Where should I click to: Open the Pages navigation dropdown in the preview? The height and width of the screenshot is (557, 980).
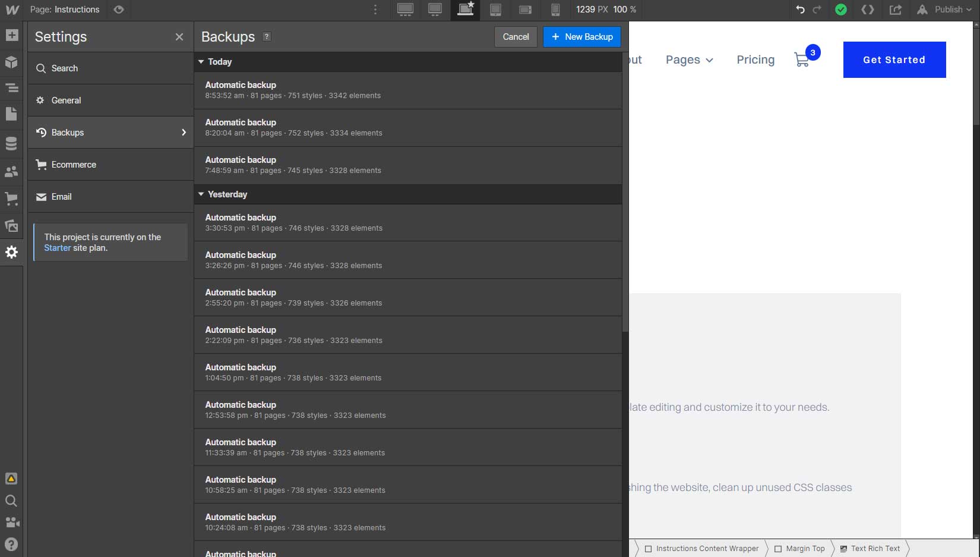coord(689,59)
